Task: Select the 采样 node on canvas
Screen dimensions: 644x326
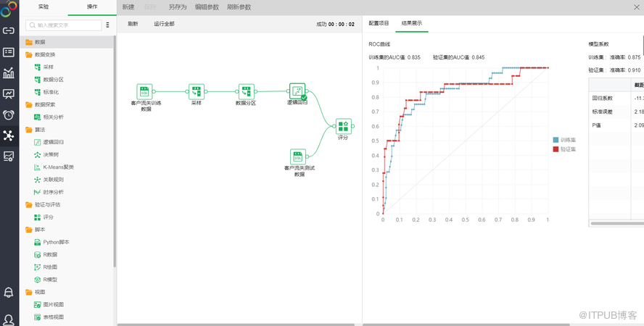Action: (197, 91)
